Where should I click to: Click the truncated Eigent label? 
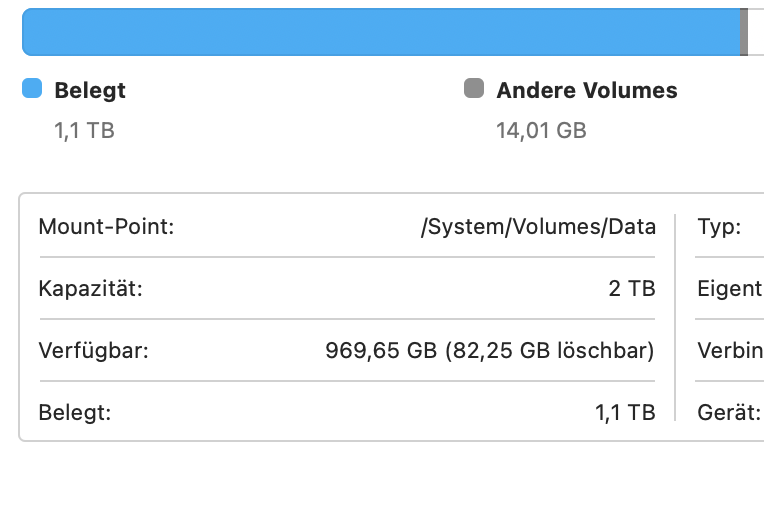click(729, 289)
